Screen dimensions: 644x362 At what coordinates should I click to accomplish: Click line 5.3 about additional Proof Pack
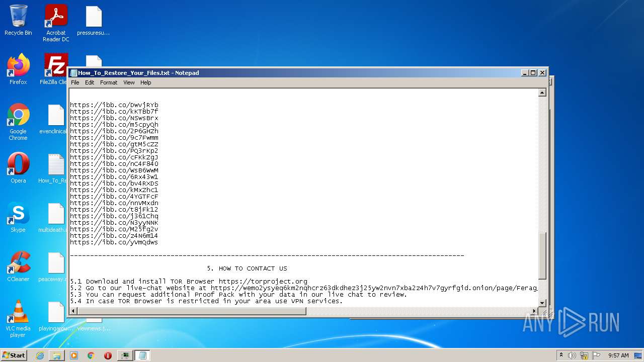click(238, 295)
